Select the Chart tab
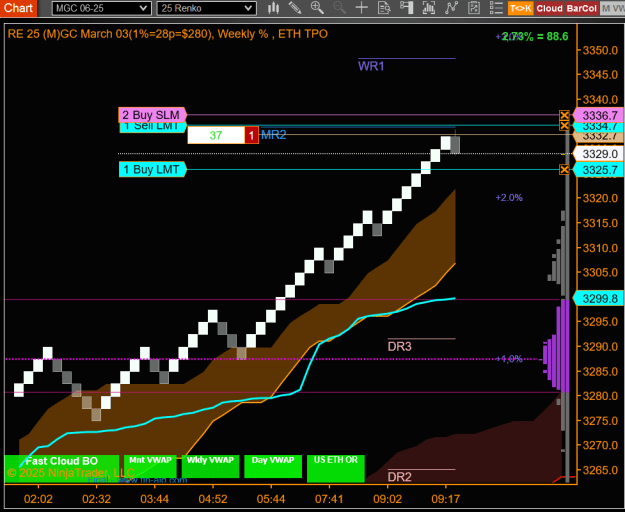The height and width of the screenshot is (512, 625). [18, 8]
